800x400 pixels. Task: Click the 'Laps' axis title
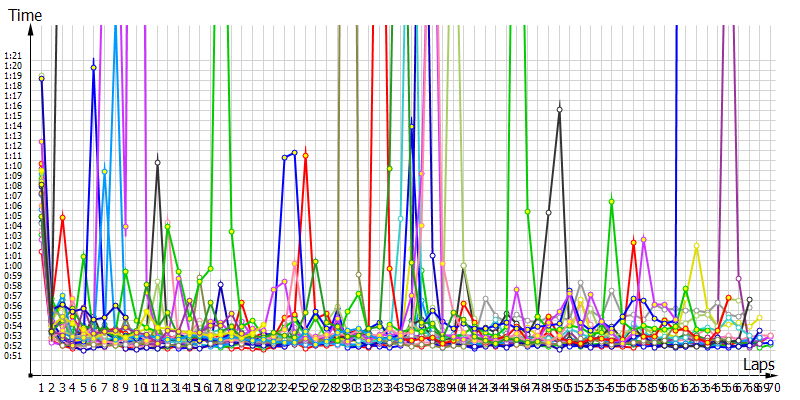(x=760, y=367)
